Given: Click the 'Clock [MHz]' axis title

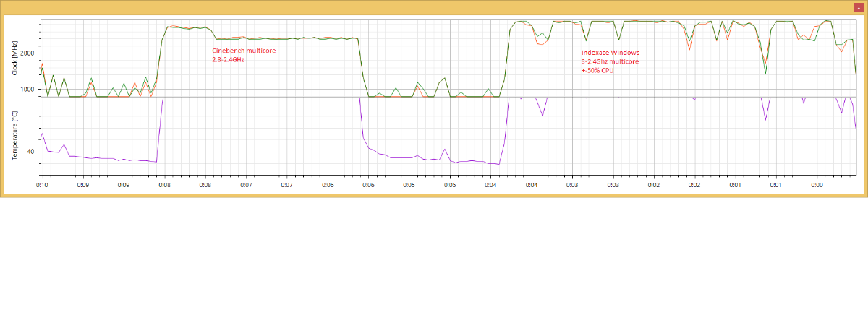Looking at the screenshot, I should [14, 55].
